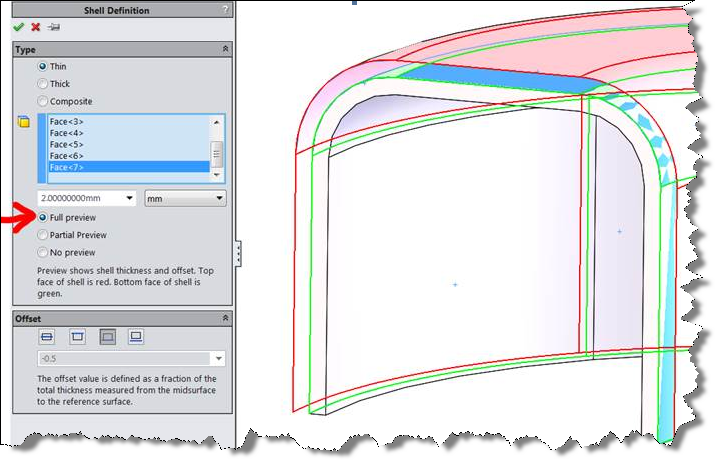Select the Thick shell type

43,84
